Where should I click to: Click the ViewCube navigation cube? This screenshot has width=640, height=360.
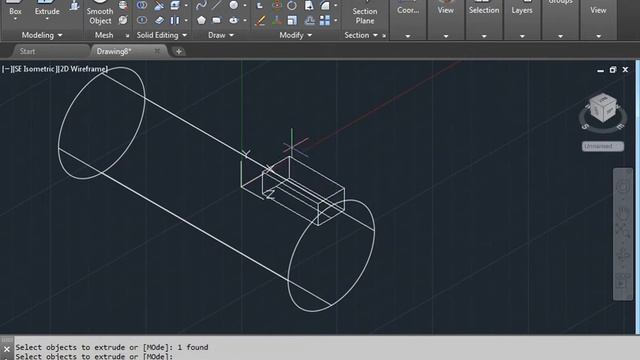point(603,107)
